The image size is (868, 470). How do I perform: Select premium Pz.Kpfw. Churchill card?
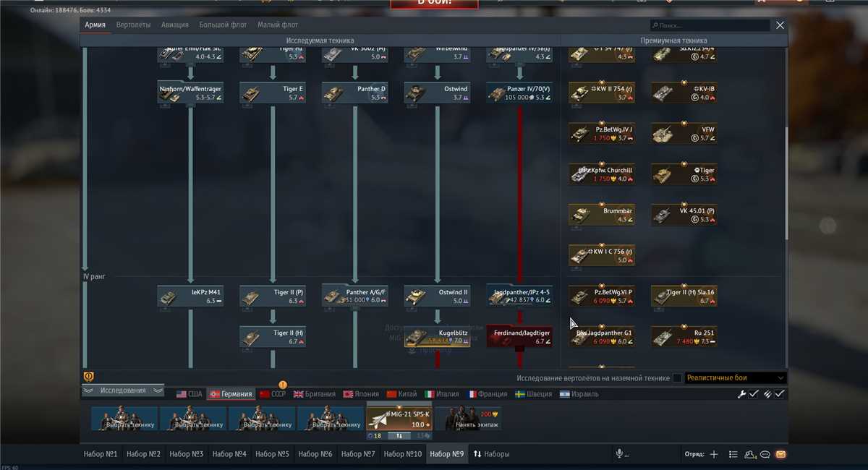[602, 174]
